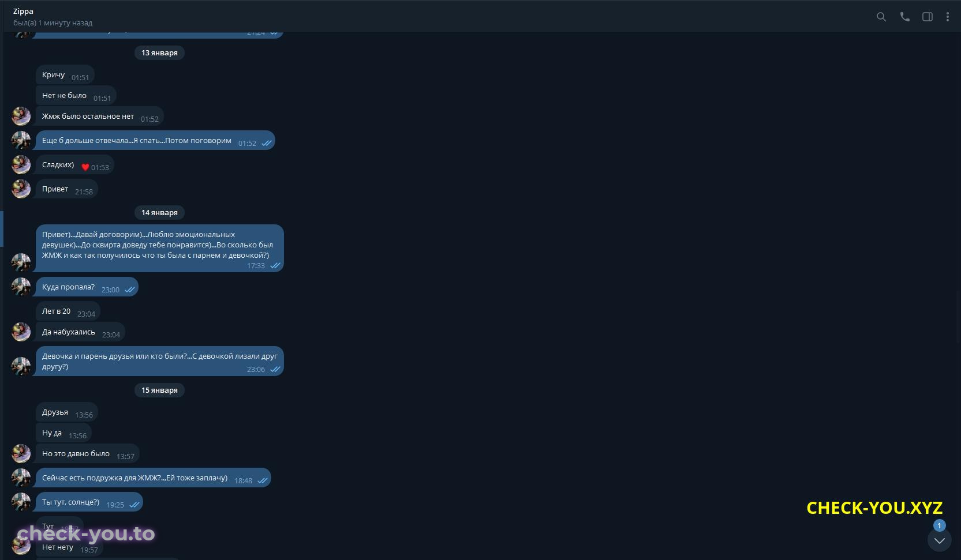The height and width of the screenshot is (560, 961).
Task: Select the "Да набухались" message
Action: click(x=80, y=332)
